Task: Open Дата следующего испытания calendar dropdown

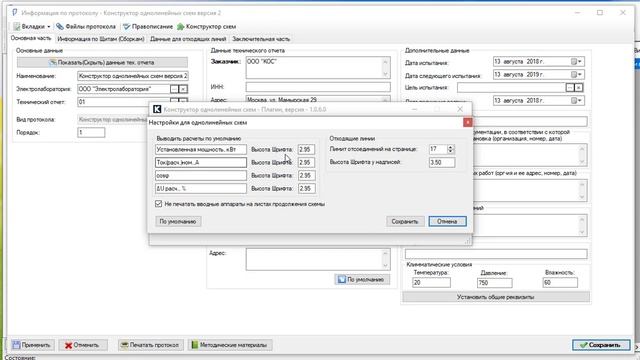Action: coord(576,75)
